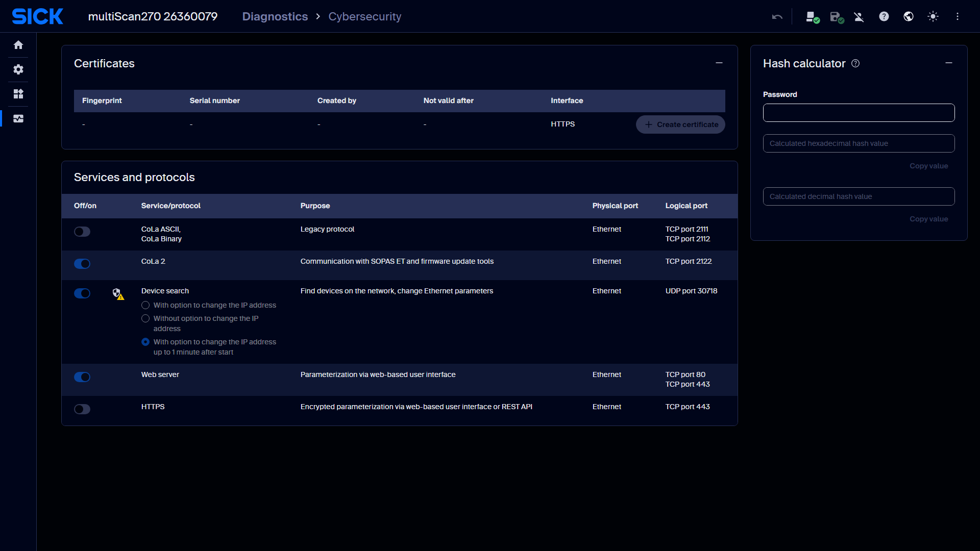980x551 pixels.
Task: Open the help question mark icon
Action: point(884,16)
